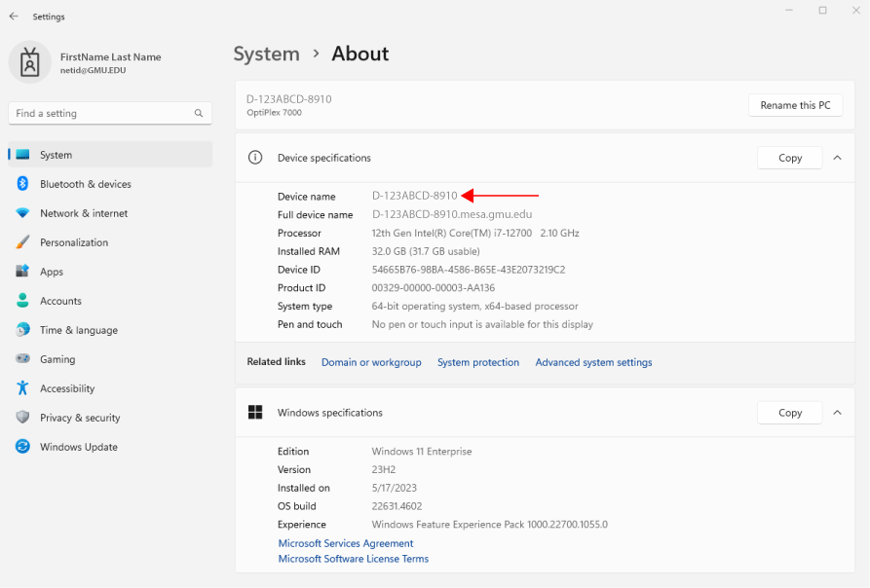Select the Processor i7-12700 value
Screen dimensions: 870x588
coord(475,234)
